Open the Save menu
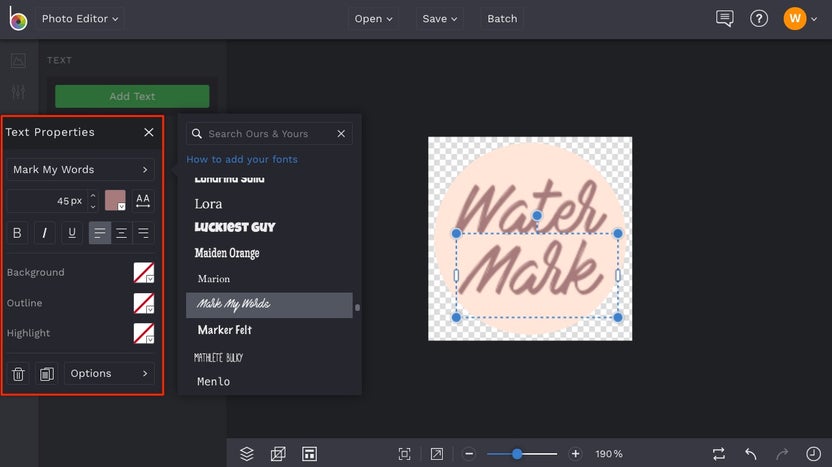 (x=440, y=18)
